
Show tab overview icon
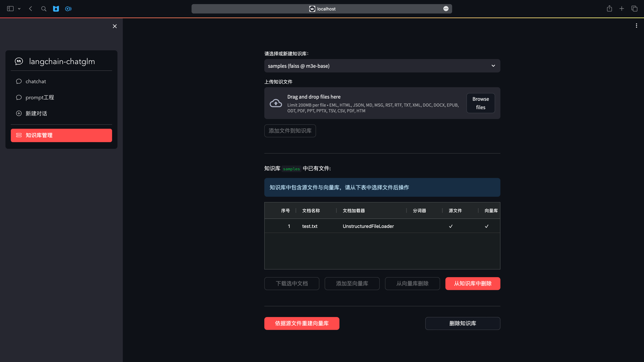[634, 9]
